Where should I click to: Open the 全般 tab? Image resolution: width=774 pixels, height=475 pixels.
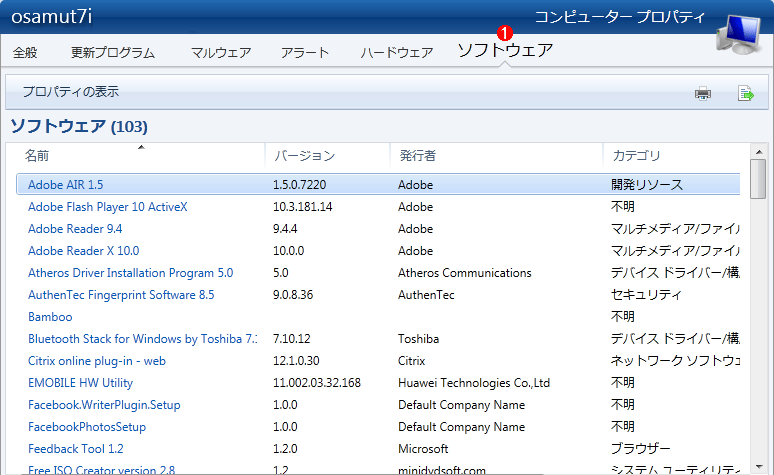(25, 52)
